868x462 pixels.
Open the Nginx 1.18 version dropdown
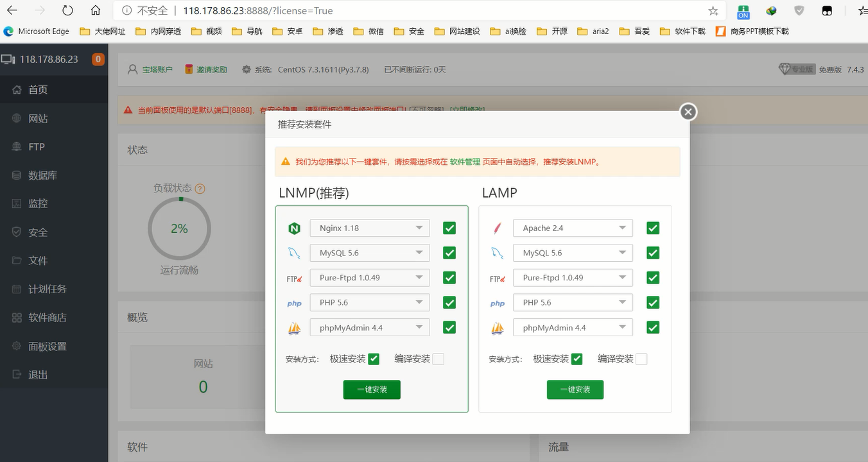(x=370, y=228)
